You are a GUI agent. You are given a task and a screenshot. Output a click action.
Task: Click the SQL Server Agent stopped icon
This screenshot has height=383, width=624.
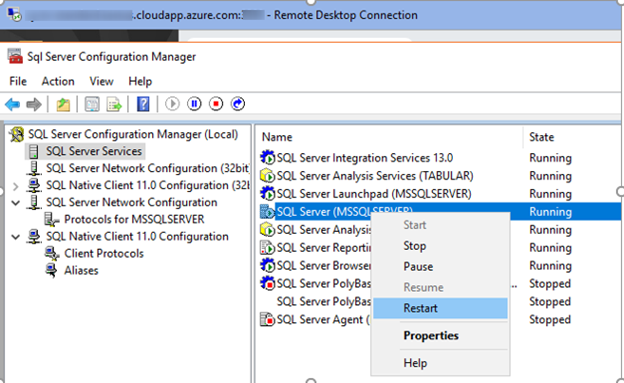267,319
